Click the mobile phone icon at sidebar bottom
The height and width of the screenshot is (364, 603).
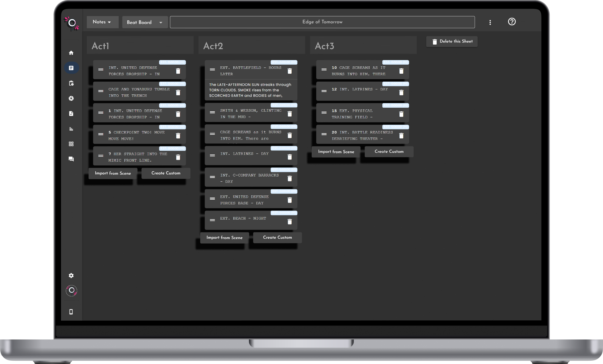[71, 312]
